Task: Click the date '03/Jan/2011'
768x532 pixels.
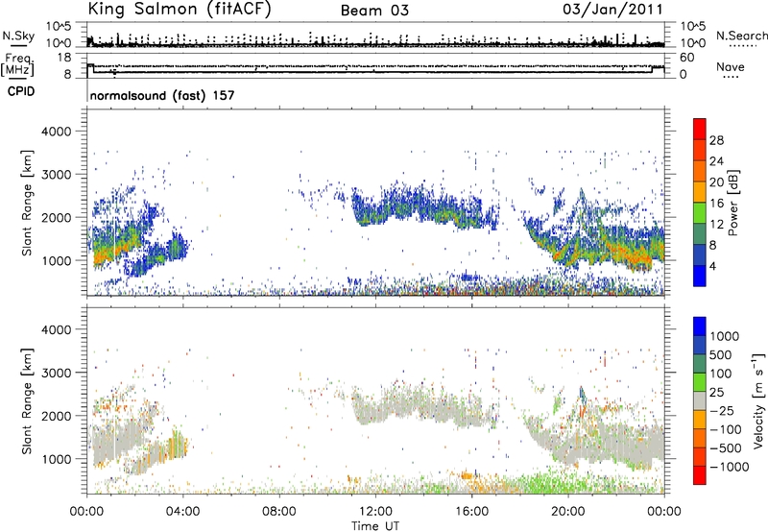Action: (612, 9)
